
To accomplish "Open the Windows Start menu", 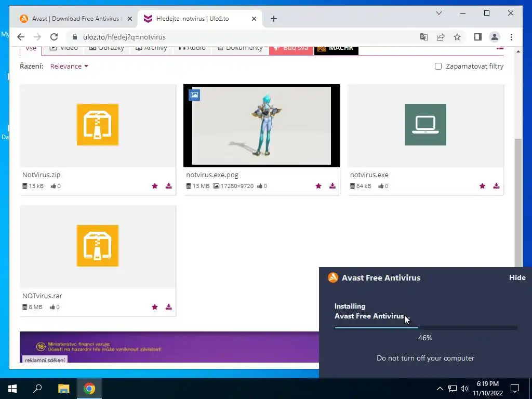I will [x=12, y=389].
